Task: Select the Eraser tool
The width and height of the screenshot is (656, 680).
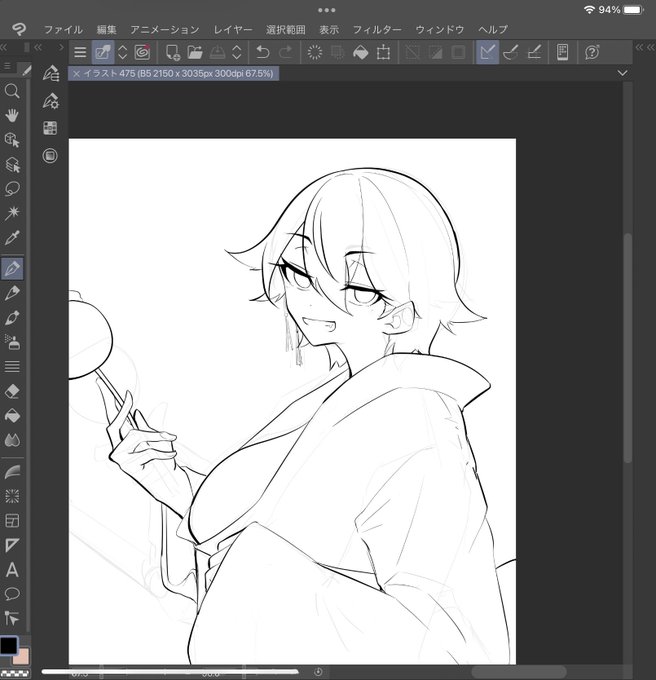Action: 12,391
